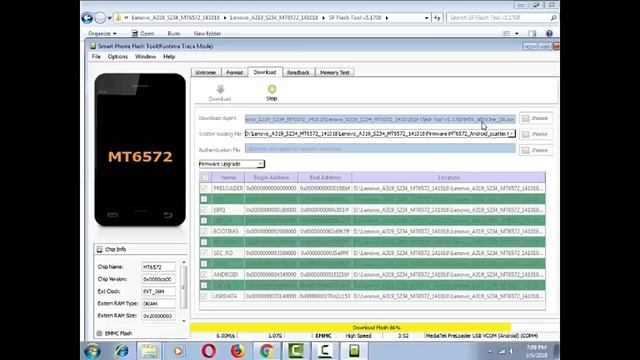Toggle the PRELOADER row checkbox
The height and width of the screenshot is (360, 640).
pyautogui.click(x=204, y=188)
